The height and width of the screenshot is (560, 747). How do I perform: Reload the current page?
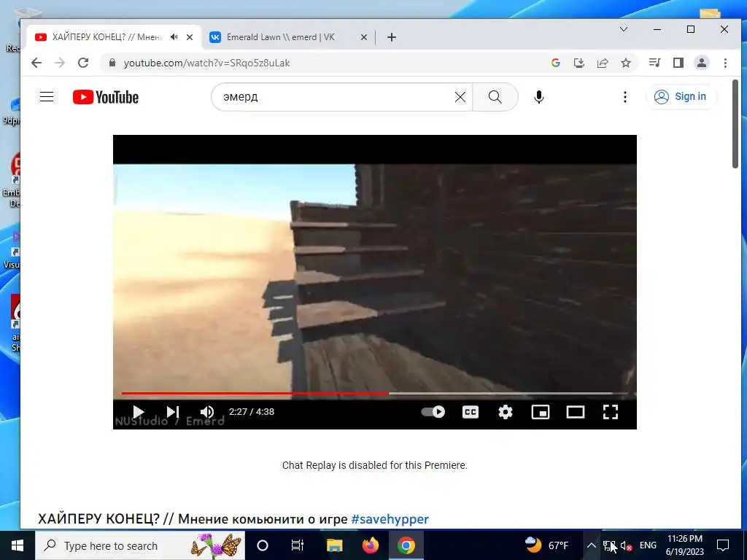point(83,63)
